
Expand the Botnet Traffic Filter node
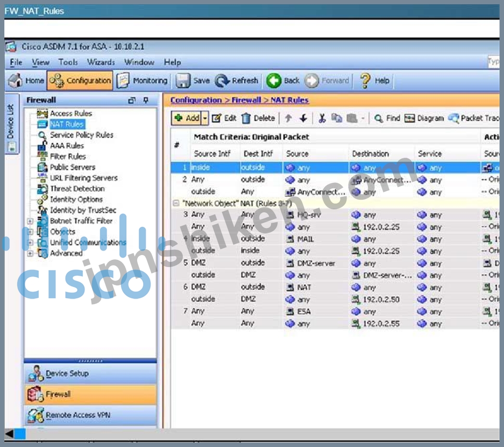(x=30, y=221)
